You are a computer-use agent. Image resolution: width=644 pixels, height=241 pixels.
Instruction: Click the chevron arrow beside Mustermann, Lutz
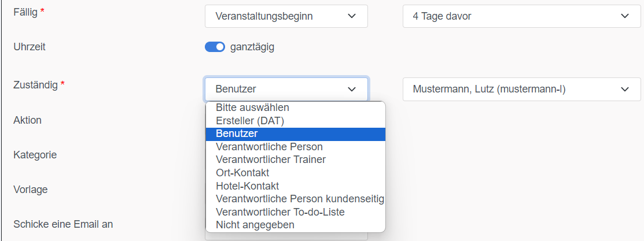(625, 89)
